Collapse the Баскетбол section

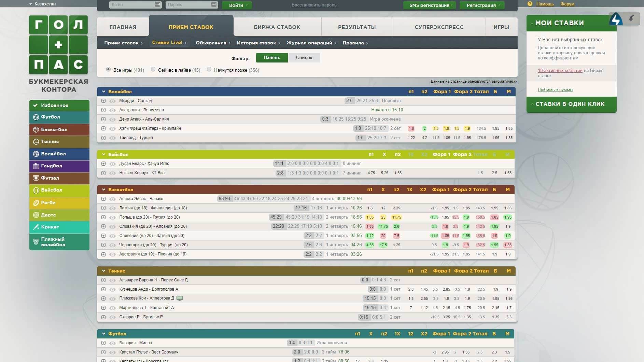point(103,190)
